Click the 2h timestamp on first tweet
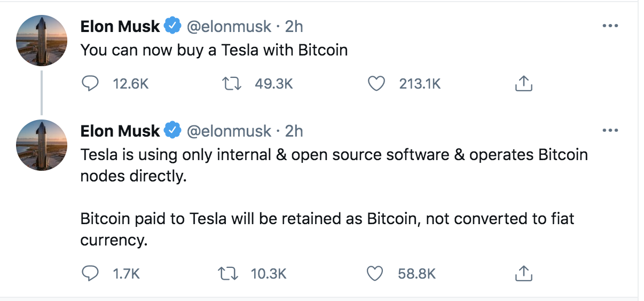 pyautogui.click(x=294, y=26)
